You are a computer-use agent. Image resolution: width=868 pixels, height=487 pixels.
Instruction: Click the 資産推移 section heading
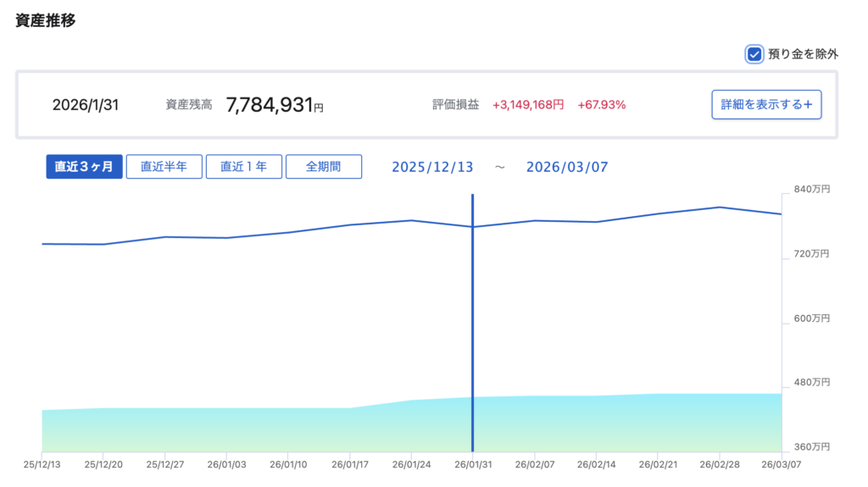coord(46,20)
